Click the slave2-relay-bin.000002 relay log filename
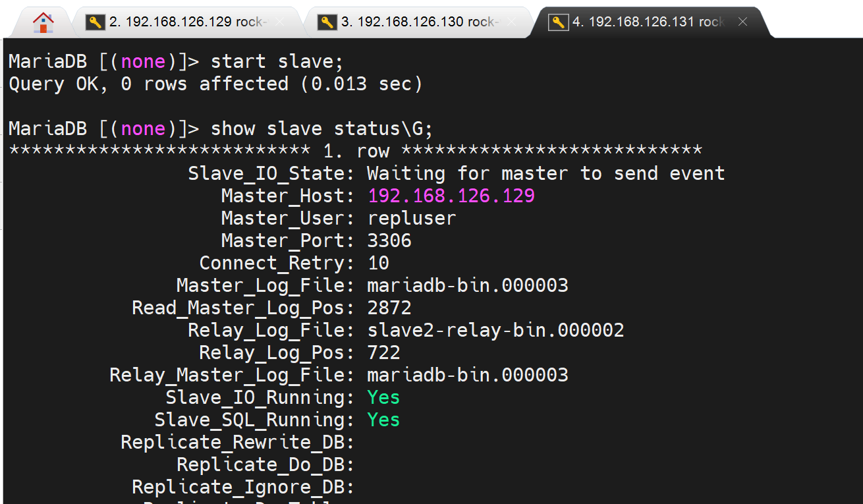The height and width of the screenshot is (504, 863). click(x=495, y=331)
